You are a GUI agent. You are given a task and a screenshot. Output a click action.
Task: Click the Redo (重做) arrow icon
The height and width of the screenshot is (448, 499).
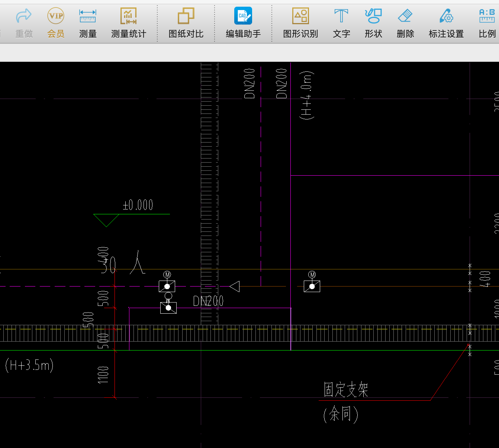pos(24,16)
